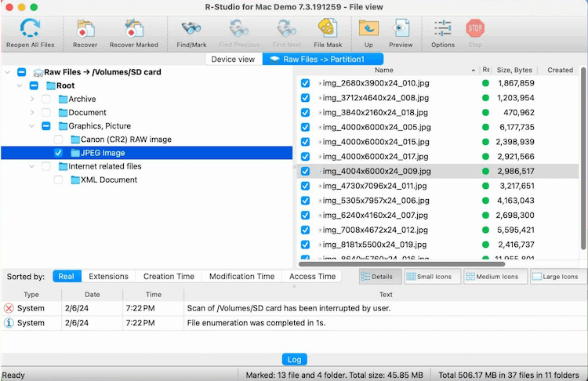Uncheck img_4004x6000x24_009.jpg checkbox
588x381 pixels.
305,171
